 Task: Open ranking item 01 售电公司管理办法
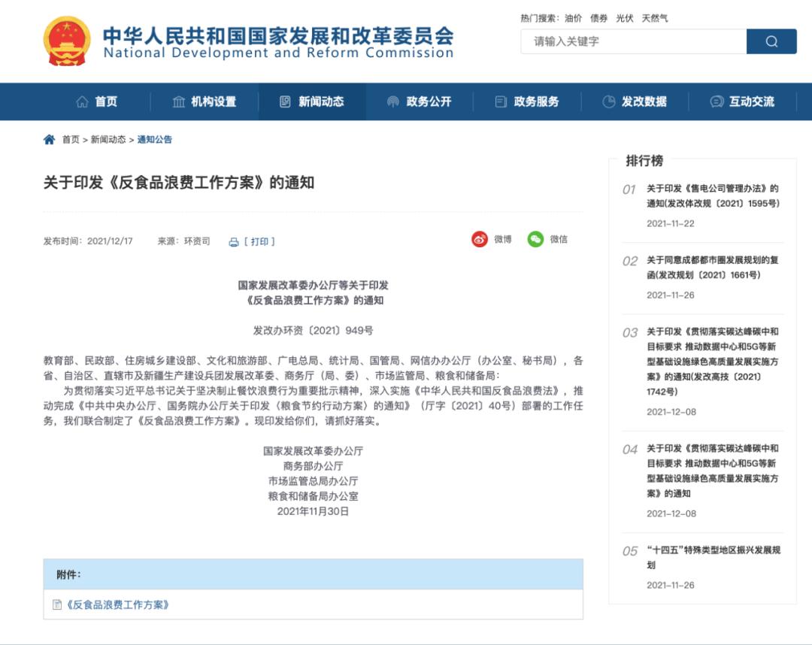click(712, 195)
